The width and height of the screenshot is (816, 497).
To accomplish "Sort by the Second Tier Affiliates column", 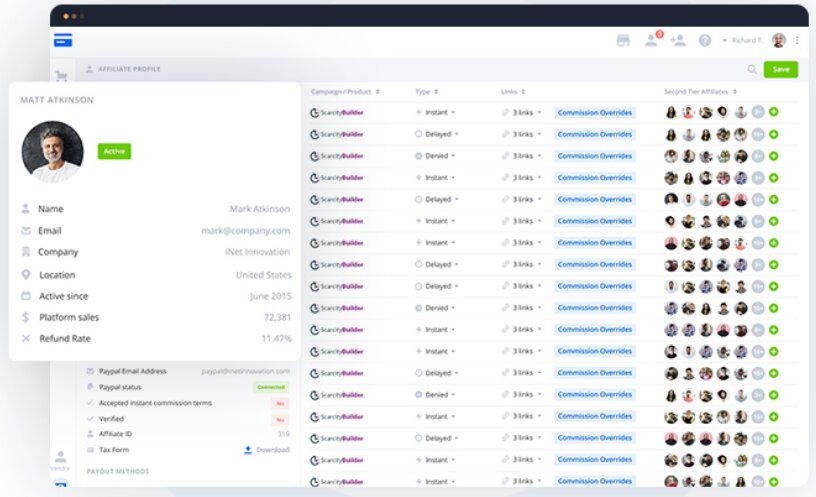I will (x=700, y=92).
